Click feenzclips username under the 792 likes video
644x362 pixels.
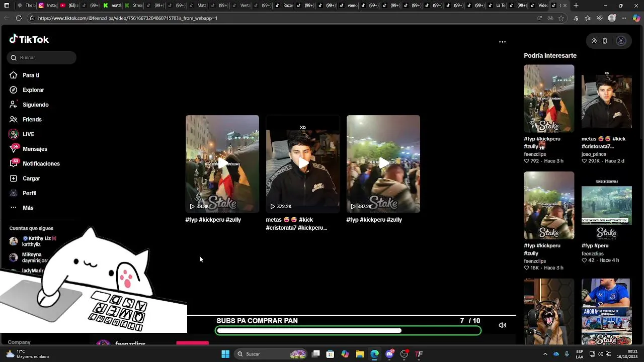click(x=535, y=154)
